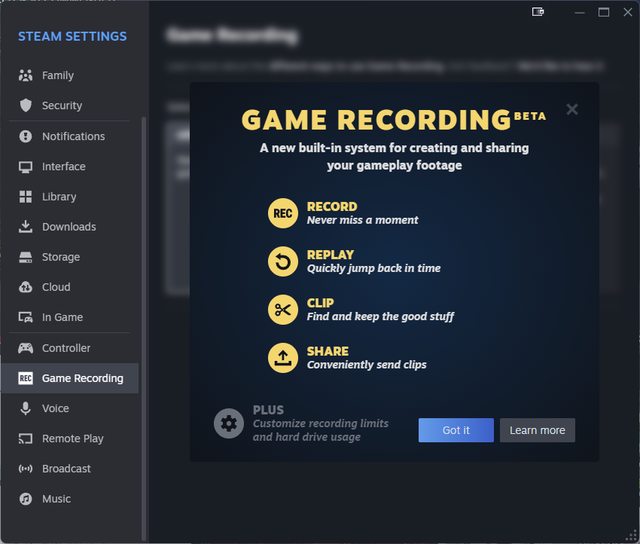The height and width of the screenshot is (544, 640).
Task: Open Broadcast settings in sidebar
Action: (x=66, y=469)
